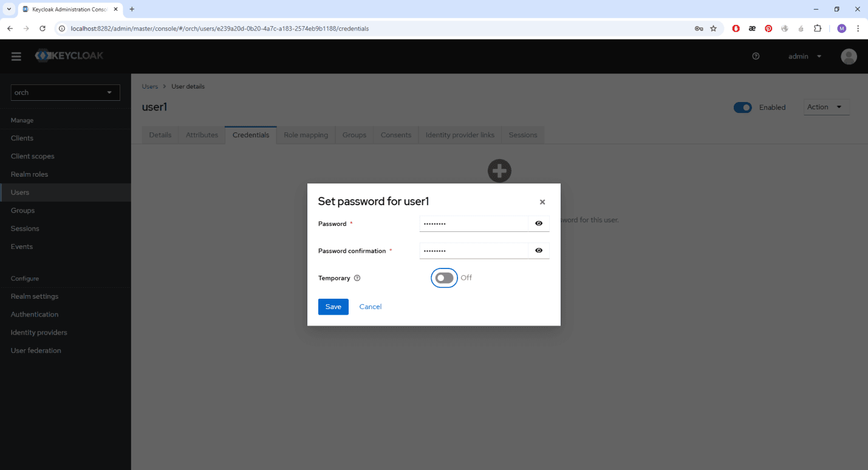Toggle the Temporary password switch
The height and width of the screenshot is (470, 868).
coord(444,278)
